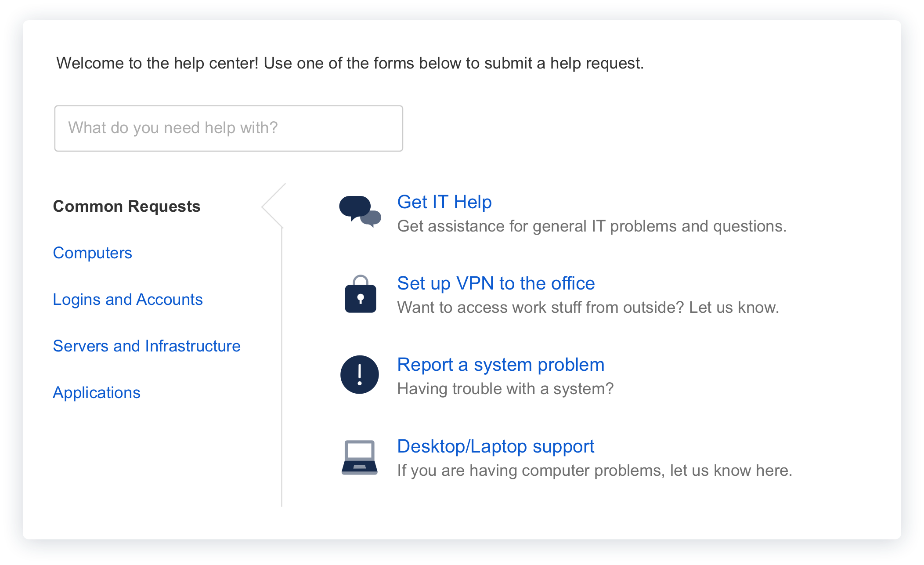Click the Get IT Help description text
This screenshot has width=924, height=565.
pyautogui.click(x=592, y=226)
